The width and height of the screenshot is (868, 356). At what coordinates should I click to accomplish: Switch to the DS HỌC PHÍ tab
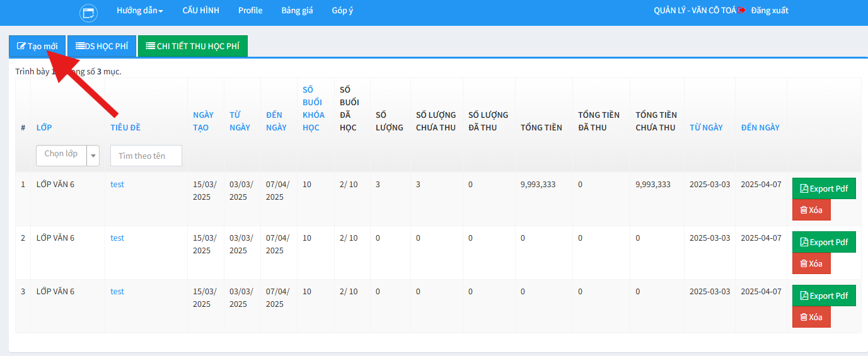click(x=101, y=46)
